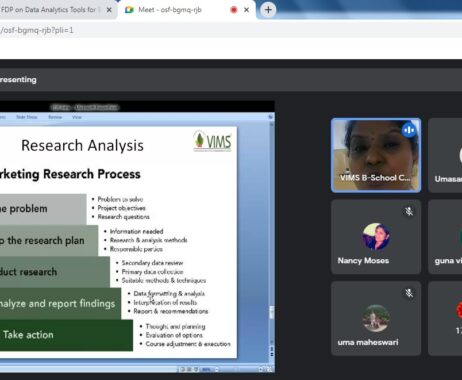Click the Take action step block
The image size is (462, 380).
click(66, 335)
